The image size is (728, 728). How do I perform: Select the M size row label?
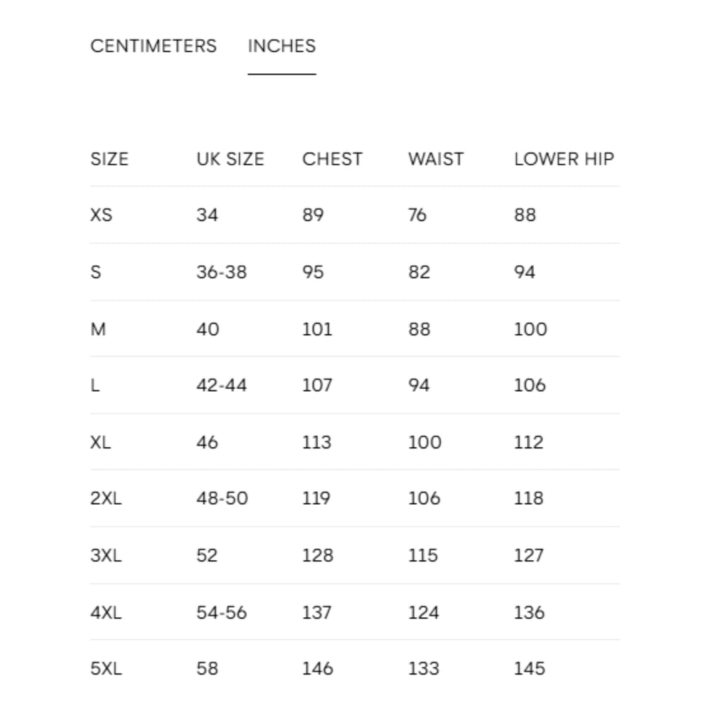click(x=98, y=329)
